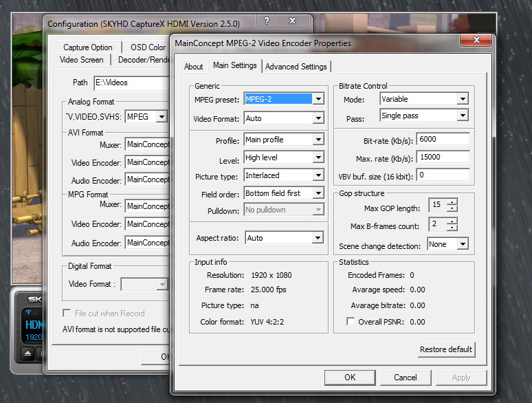The image size is (532, 403).
Task: Decrease Max GOP length with down arrow
Action: coord(452,208)
